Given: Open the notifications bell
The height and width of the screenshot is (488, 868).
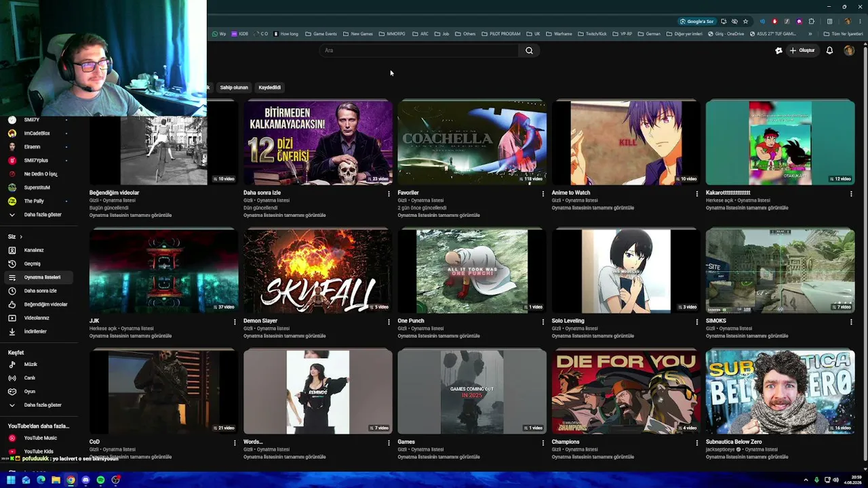Looking at the screenshot, I should (829, 50).
